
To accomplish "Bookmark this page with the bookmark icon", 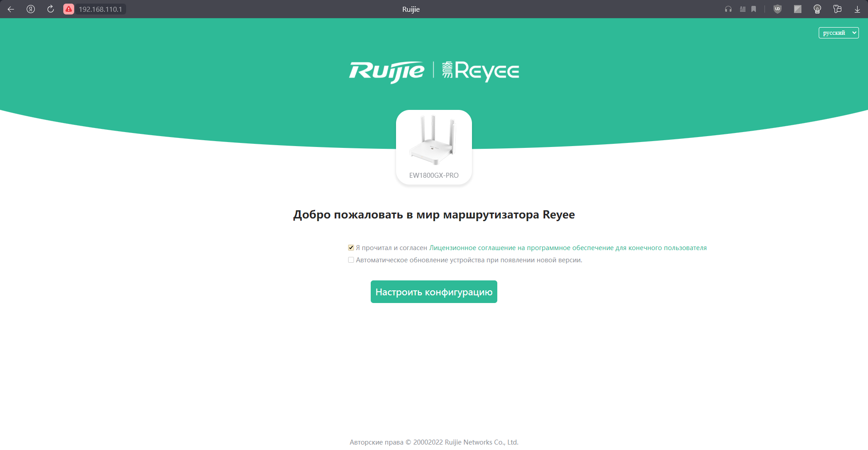I will (x=754, y=9).
